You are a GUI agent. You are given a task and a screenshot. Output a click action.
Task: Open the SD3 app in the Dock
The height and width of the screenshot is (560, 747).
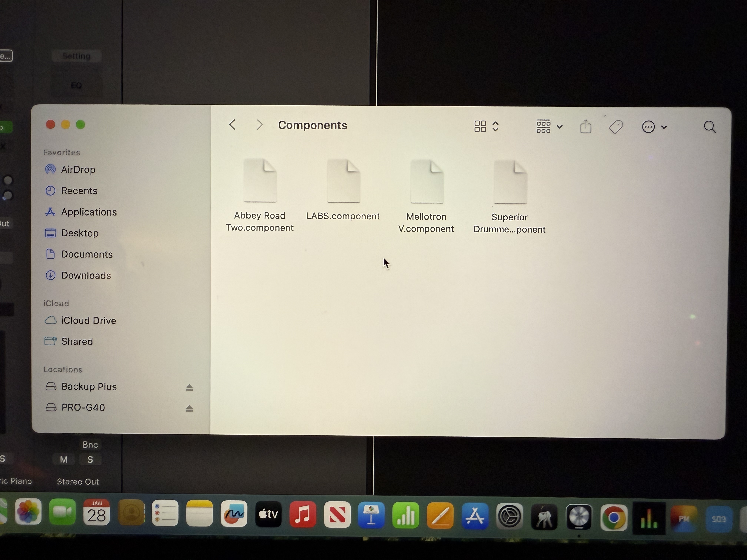click(x=719, y=519)
